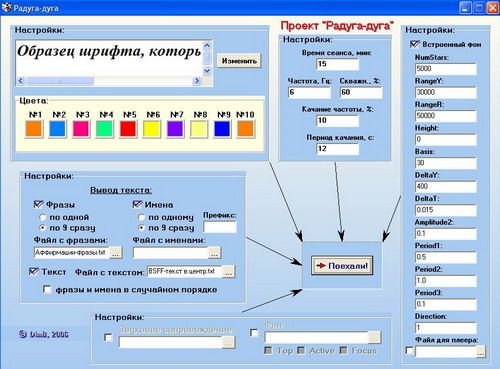Click the font sample scroll-left arrow

point(21,81)
